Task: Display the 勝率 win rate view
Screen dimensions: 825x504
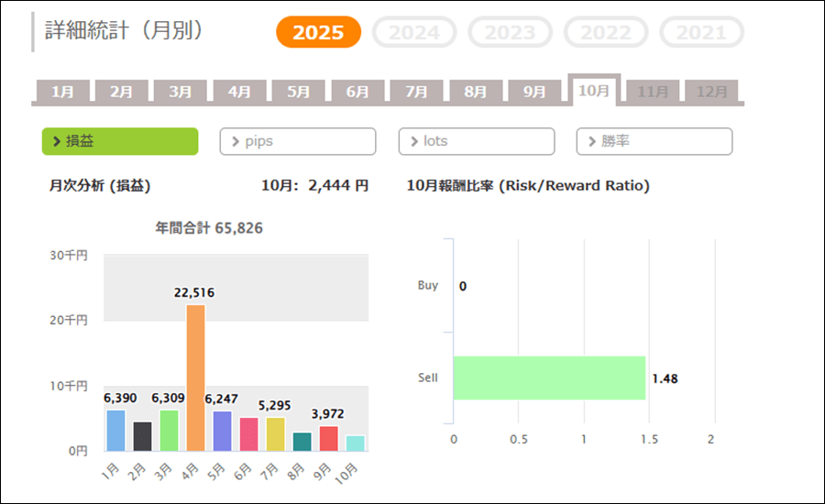Action: click(654, 141)
